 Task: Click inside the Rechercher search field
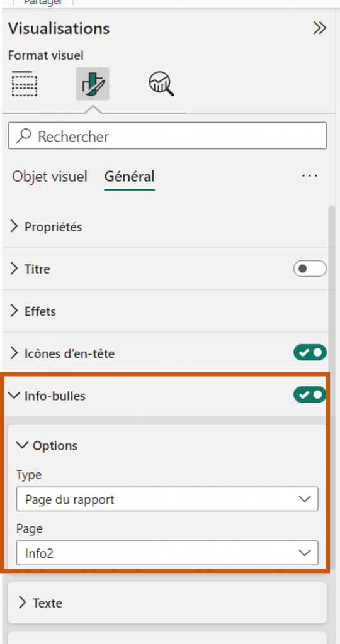click(x=167, y=136)
